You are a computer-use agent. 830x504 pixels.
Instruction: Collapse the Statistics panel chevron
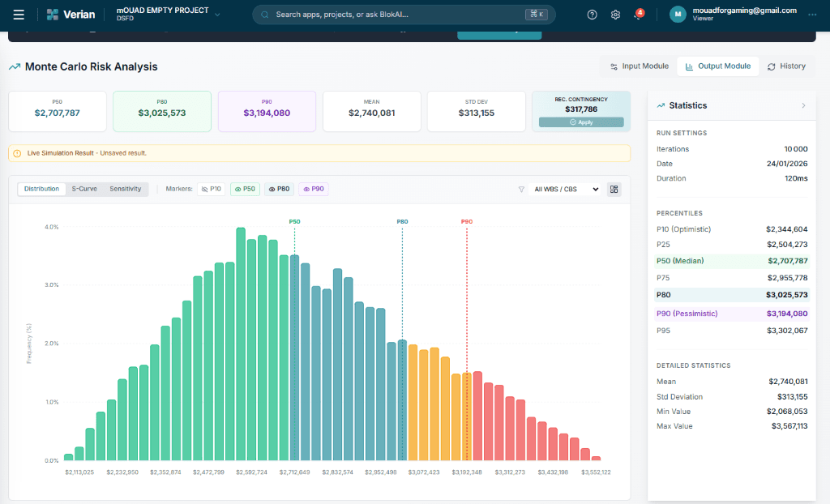803,105
